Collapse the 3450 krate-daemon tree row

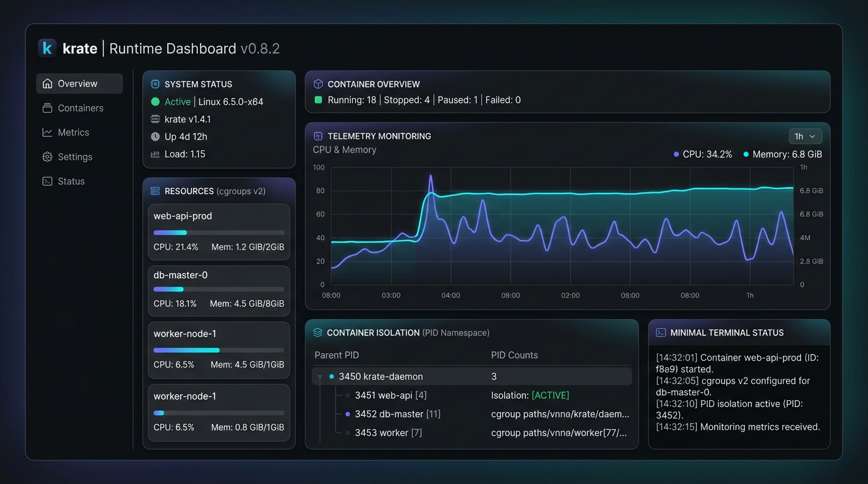click(320, 377)
